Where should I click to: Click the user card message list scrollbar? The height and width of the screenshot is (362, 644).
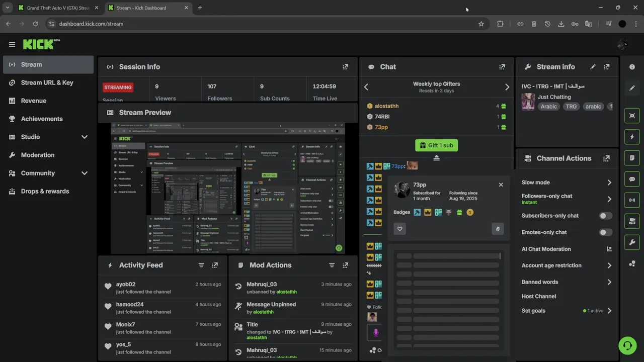coord(500,256)
